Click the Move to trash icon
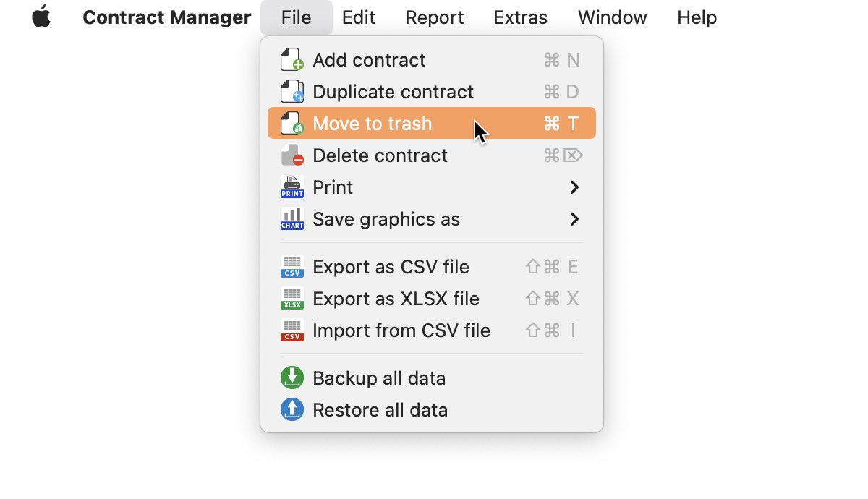Screen dimensions: 868x499 (292, 124)
